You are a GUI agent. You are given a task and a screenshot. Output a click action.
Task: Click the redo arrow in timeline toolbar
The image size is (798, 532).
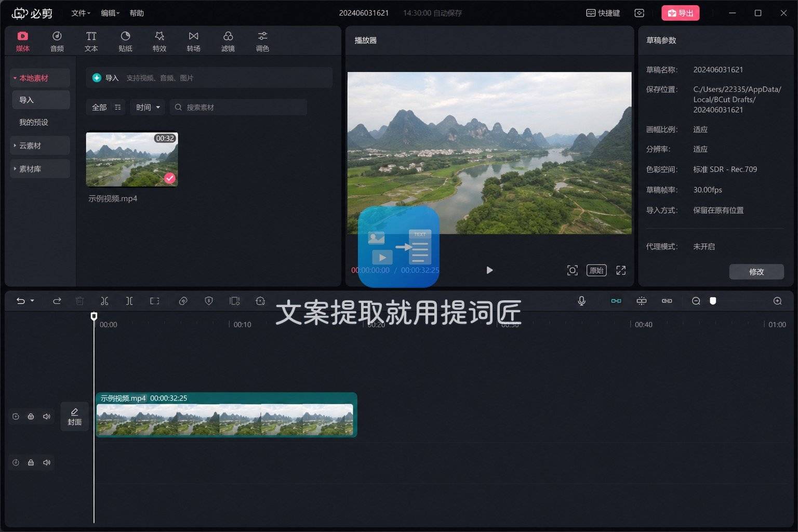(57, 301)
